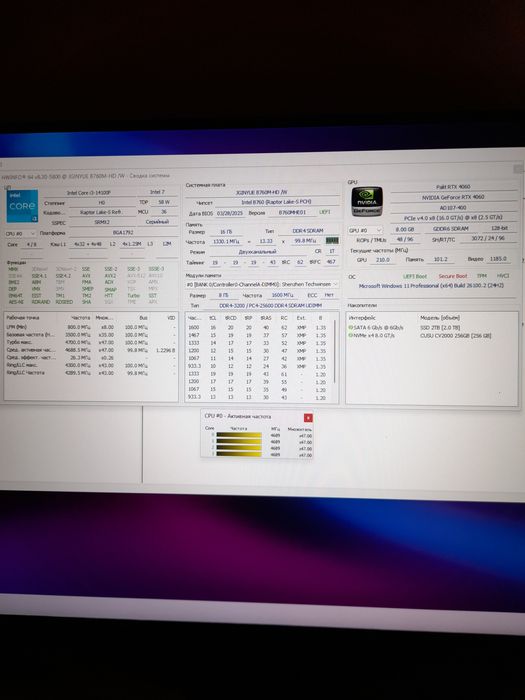Image resolution: width=525 pixels, height=700 pixels.
Task: Click the 'Intel B760 (Raptor Lake-S PCH)' chipset field
Action: click(x=276, y=202)
